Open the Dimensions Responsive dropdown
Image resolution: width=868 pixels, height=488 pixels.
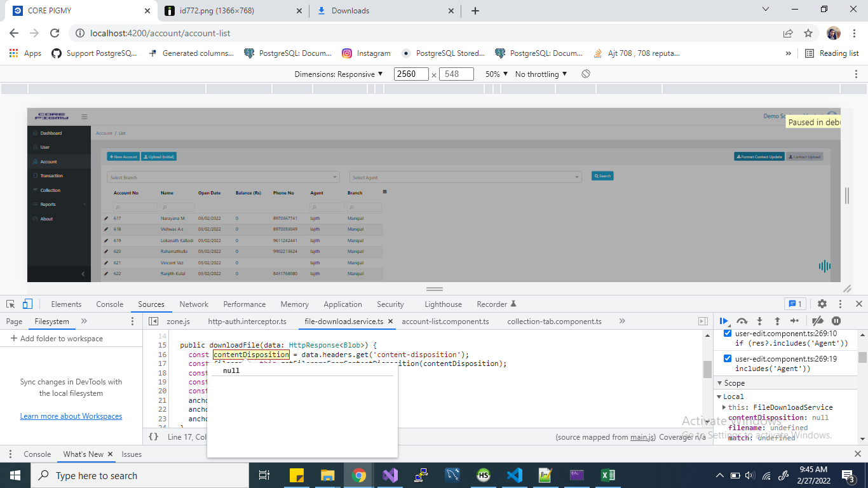[x=339, y=74]
